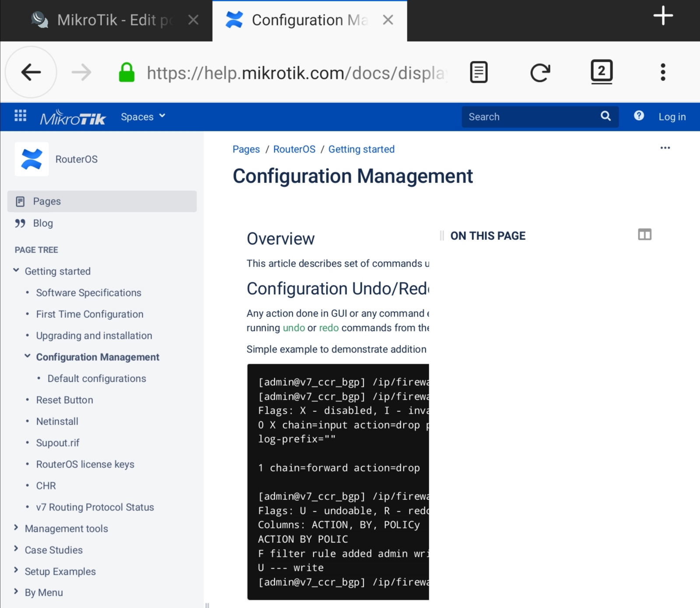700x608 pixels.
Task: Close the Configuration Management tab
Action: pyautogui.click(x=388, y=20)
